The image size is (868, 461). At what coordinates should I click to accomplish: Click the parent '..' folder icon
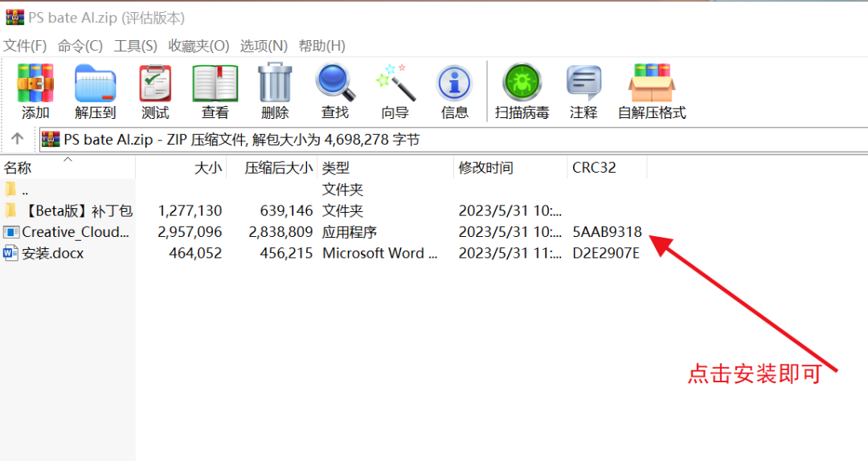10,190
